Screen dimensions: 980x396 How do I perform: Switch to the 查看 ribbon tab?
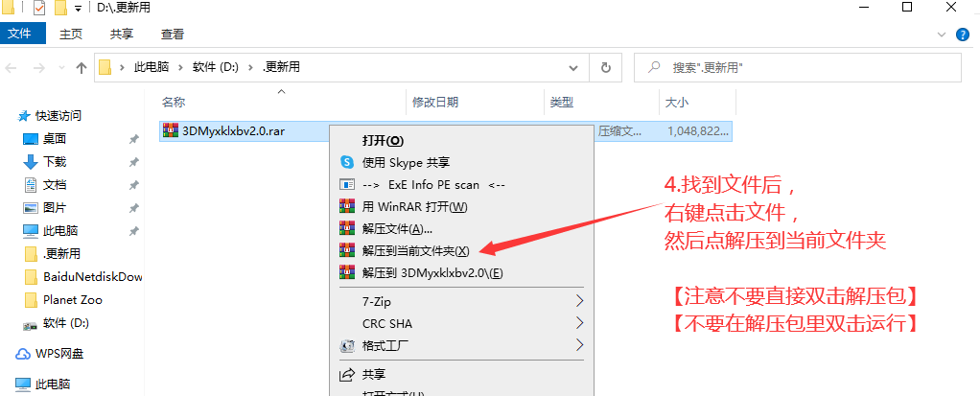[173, 35]
